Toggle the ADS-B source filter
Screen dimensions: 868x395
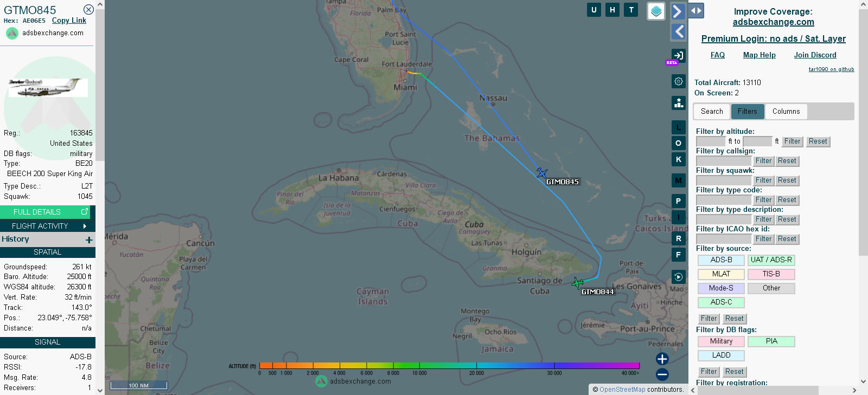(x=721, y=260)
